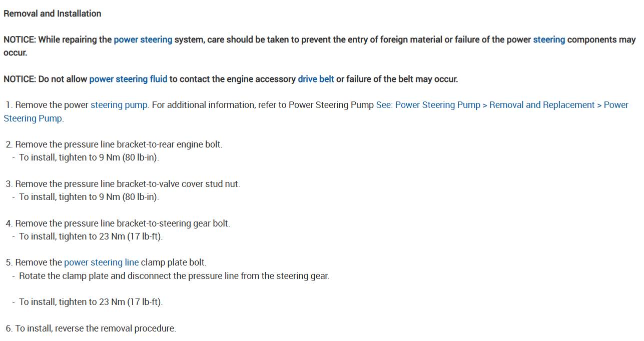The width and height of the screenshot is (644, 341).
Task: Click the 'steering pump' link in step 1
Action: [x=119, y=105]
